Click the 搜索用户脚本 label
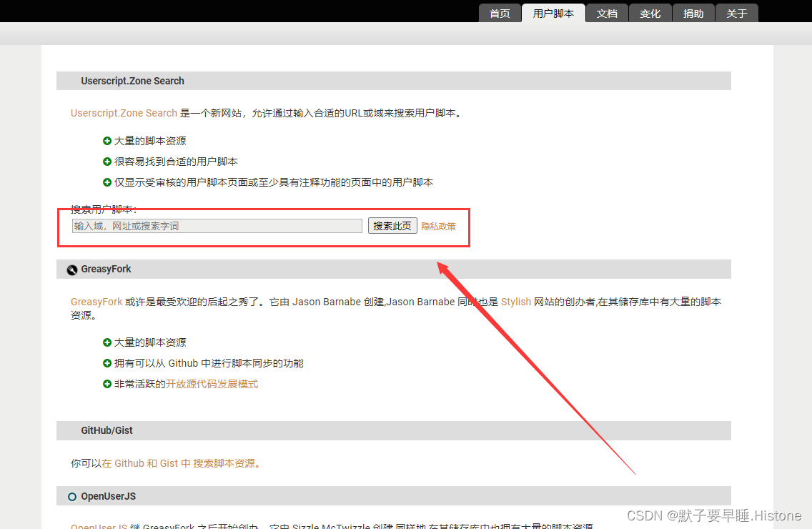The image size is (812, 529). tap(104, 209)
